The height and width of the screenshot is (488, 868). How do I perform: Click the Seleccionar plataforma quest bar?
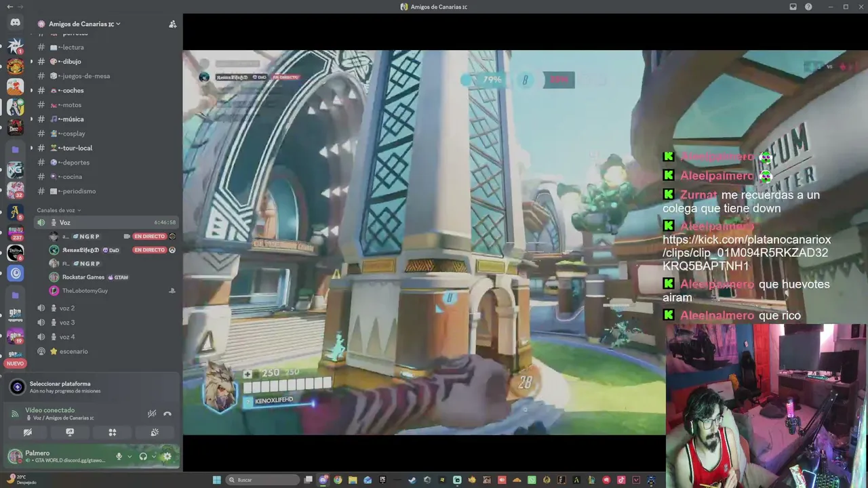[x=92, y=387]
